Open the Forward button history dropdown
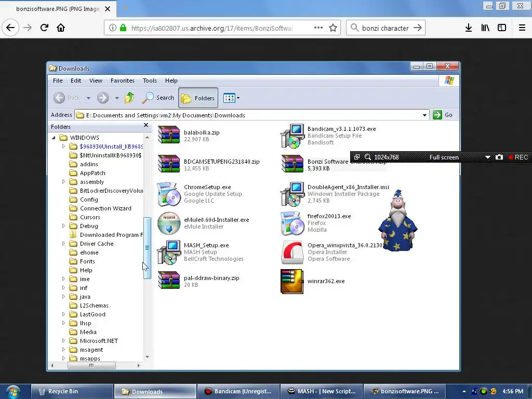This screenshot has width=532, height=399. coord(117,98)
